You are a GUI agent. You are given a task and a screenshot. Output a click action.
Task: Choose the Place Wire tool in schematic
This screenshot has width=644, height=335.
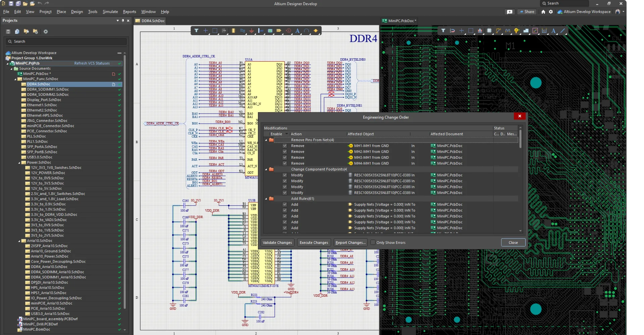(x=243, y=30)
